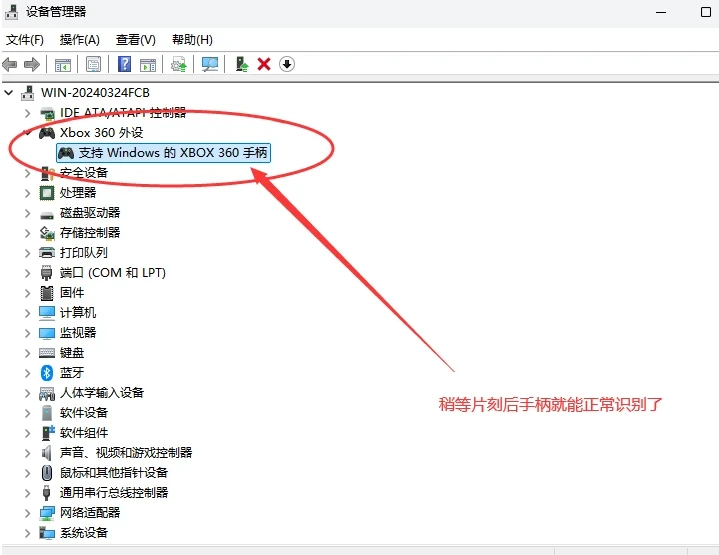Click Scan for hardware changes monitor icon
719x555 pixels.
point(210,64)
